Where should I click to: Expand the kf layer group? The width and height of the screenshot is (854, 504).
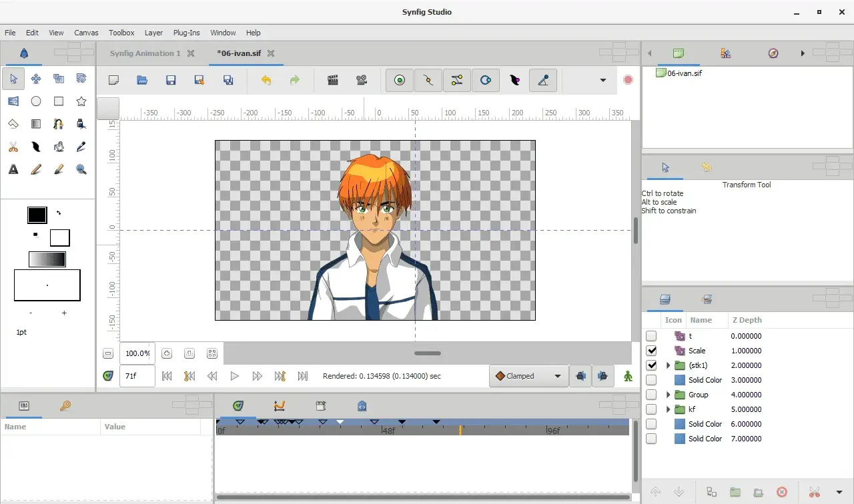[668, 409]
